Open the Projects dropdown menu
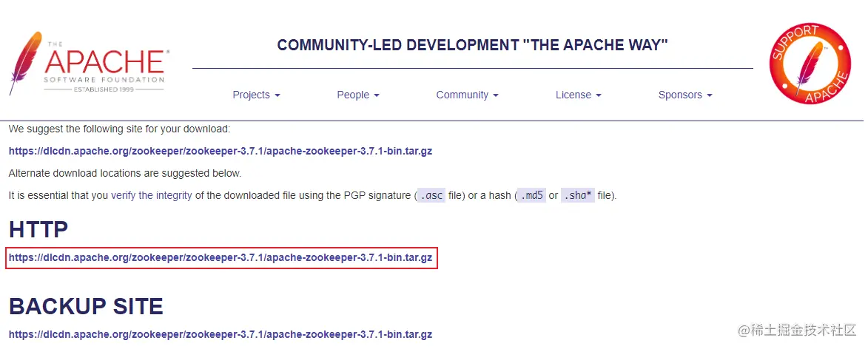The width and height of the screenshot is (868, 349). coord(256,95)
